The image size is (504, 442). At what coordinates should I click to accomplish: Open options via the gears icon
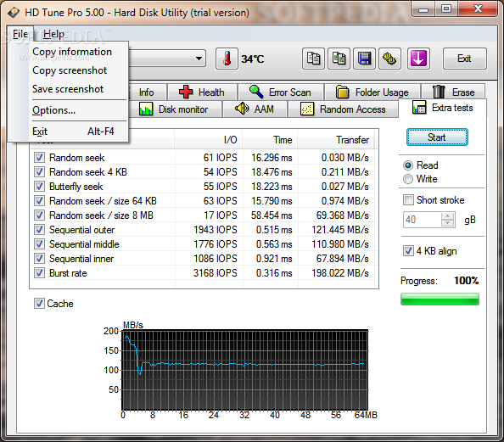click(x=389, y=59)
